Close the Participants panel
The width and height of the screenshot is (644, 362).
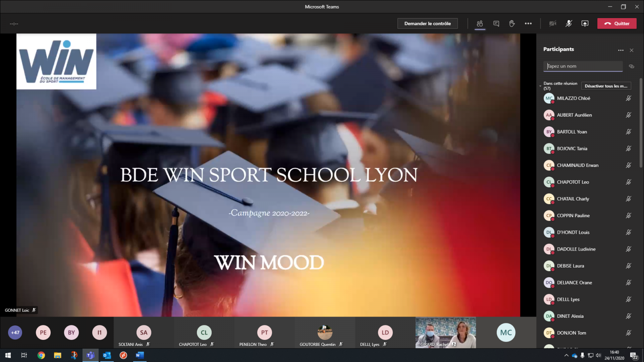[632, 50]
